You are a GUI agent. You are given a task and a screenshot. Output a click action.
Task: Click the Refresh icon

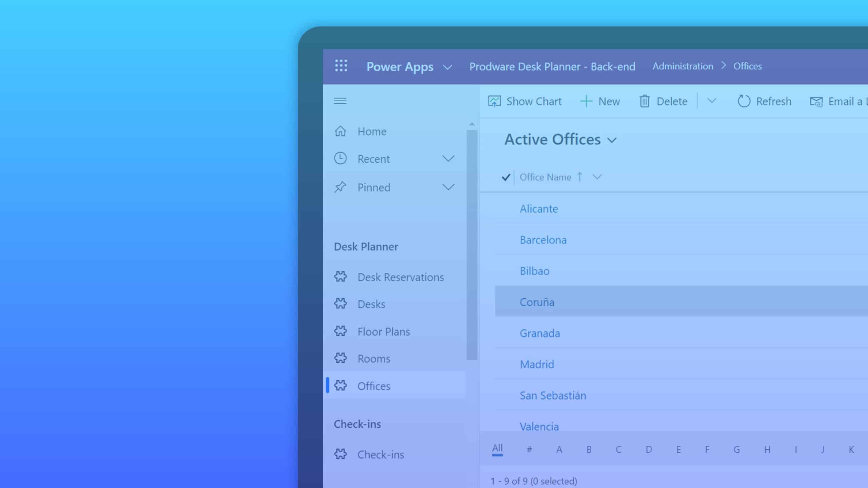click(745, 101)
